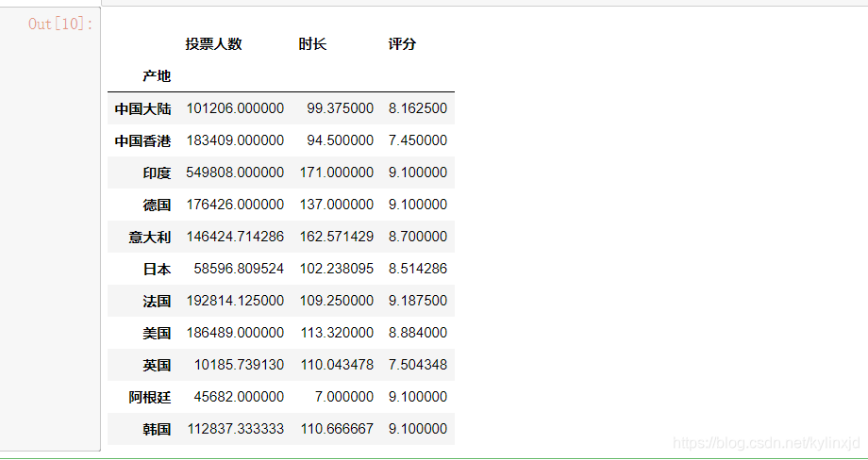Select the 时长 column header

click(x=312, y=43)
